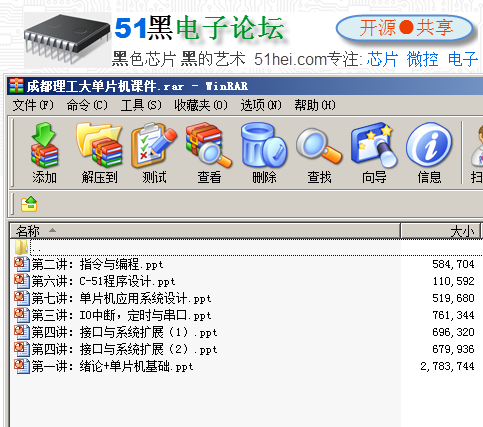483x427 pixels.
Task: Open the 文件(F) menu
Action: click(x=33, y=105)
